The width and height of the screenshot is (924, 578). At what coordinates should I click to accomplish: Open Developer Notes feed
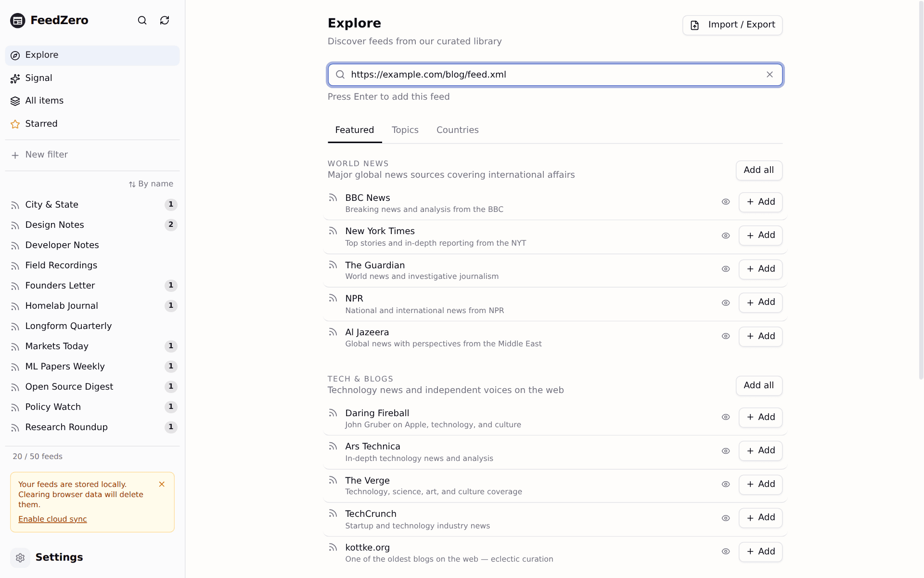[92, 245]
